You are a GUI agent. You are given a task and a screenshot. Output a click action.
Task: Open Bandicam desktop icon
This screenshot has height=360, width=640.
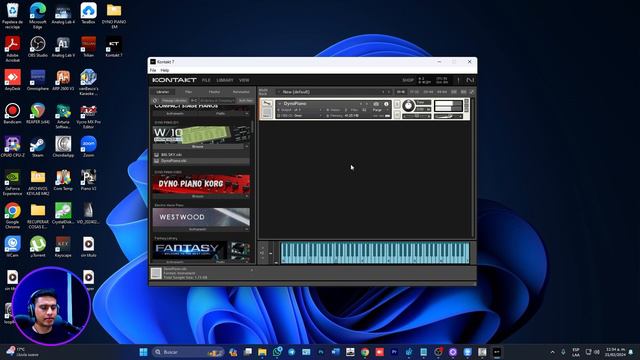pyautogui.click(x=12, y=113)
